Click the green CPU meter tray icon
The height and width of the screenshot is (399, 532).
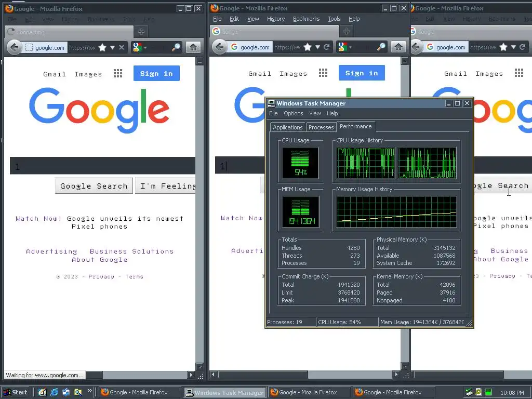tap(488, 392)
